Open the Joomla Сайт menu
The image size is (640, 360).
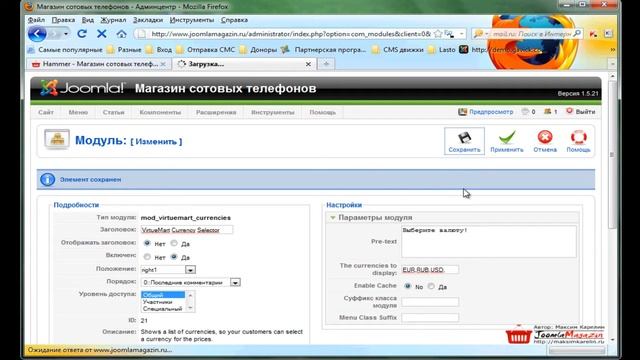pyautogui.click(x=46, y=112)
